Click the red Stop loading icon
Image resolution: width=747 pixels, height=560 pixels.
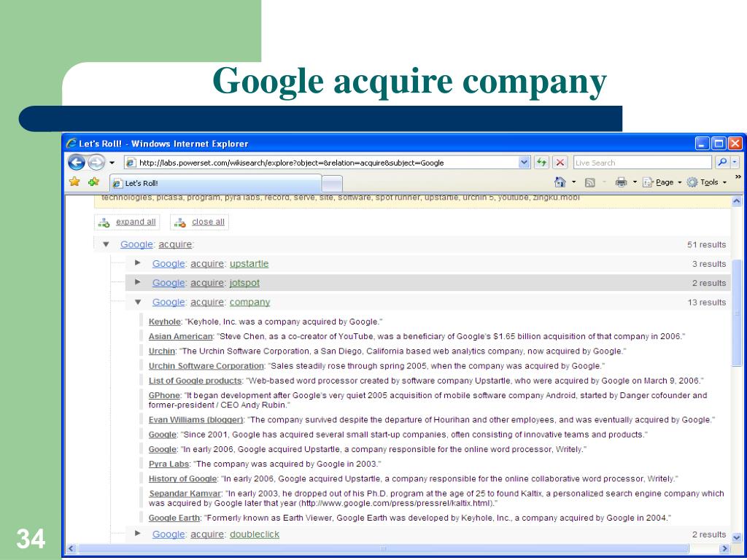click(x=560, y=163)
